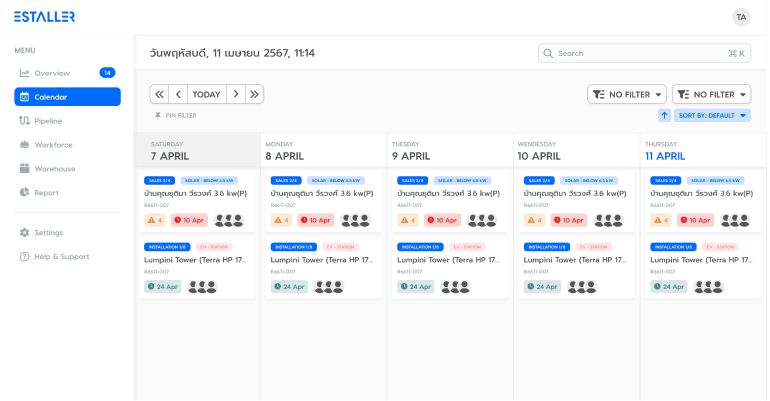Click the TODAY button
Image resolution: width=770 pixels, height=401 pixels.
pyautogui.click(x=206, y=94)
